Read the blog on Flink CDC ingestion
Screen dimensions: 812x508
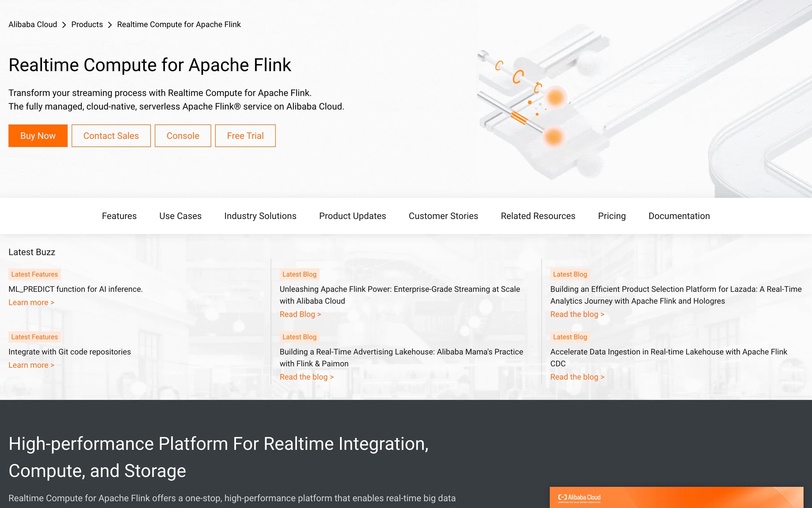click(577, 377)
